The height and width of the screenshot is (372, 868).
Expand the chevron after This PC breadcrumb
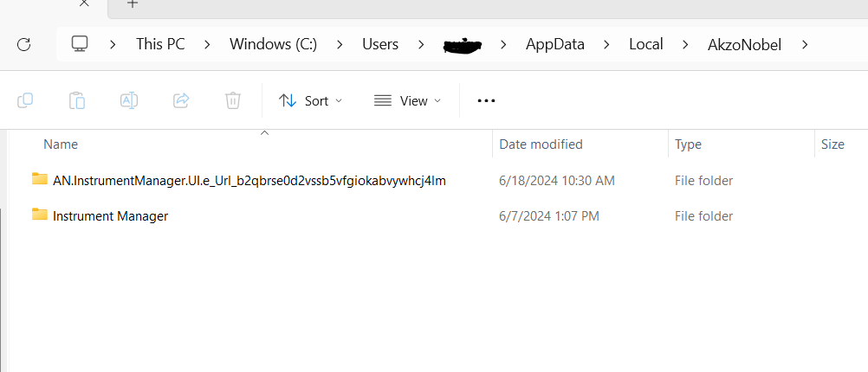208,44
